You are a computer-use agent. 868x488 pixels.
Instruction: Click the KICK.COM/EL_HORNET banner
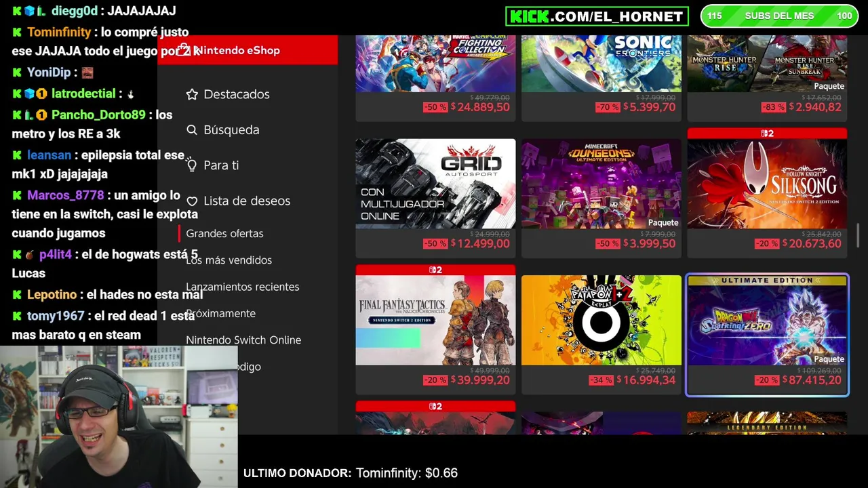click(x=597, y=16)
